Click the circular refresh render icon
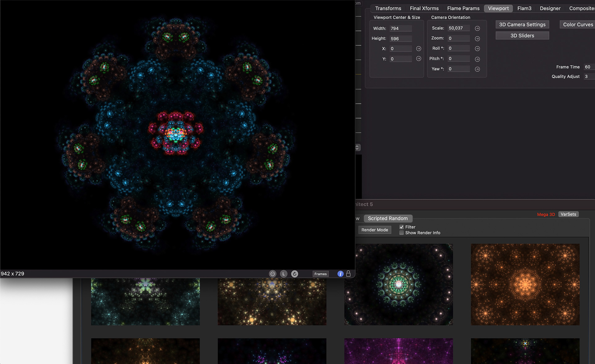The height and width of the screenshot is (364, 595). click(x=295, y=274)
